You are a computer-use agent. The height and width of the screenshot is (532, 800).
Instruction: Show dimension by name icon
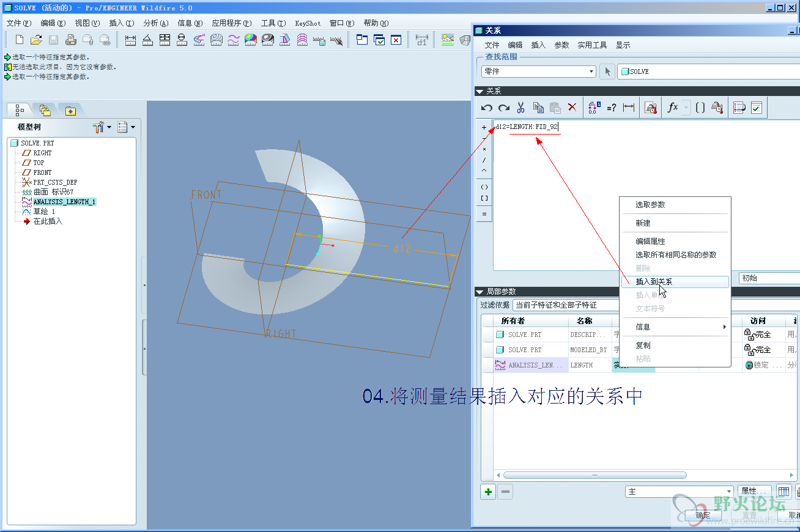(629, 108)
